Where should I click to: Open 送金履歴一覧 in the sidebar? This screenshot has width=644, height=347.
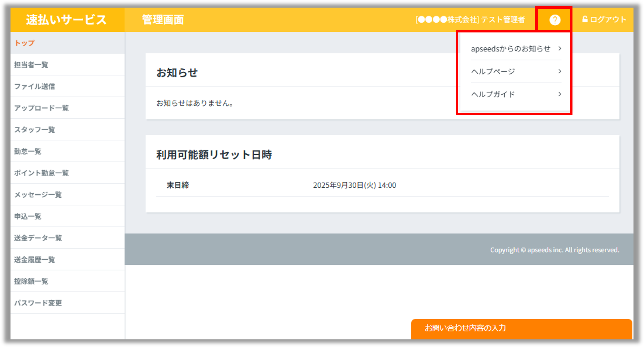35,260
